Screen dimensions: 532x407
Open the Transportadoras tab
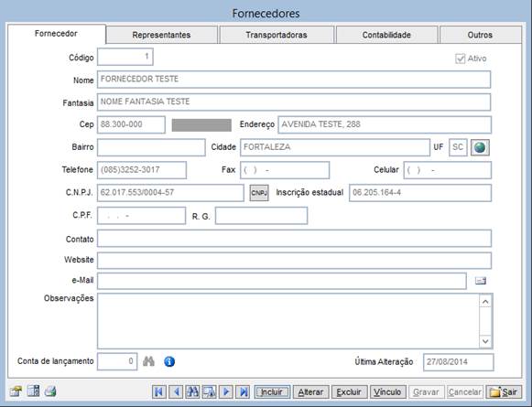pyautogui.click(x=277, y=35)
